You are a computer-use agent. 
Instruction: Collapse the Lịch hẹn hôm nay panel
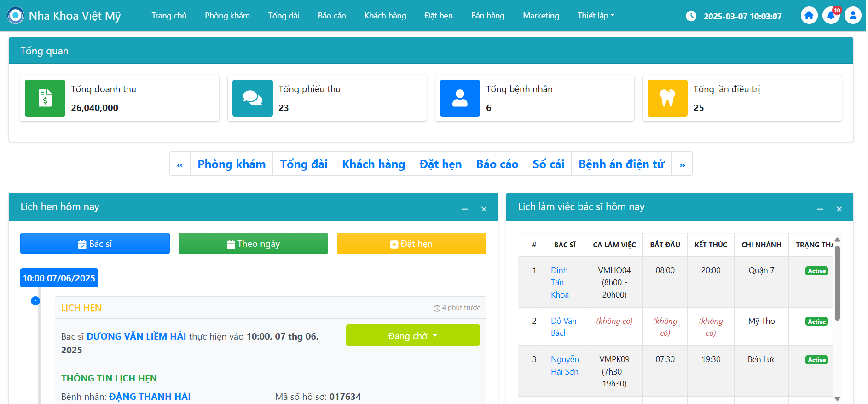[x=465, y=209]
